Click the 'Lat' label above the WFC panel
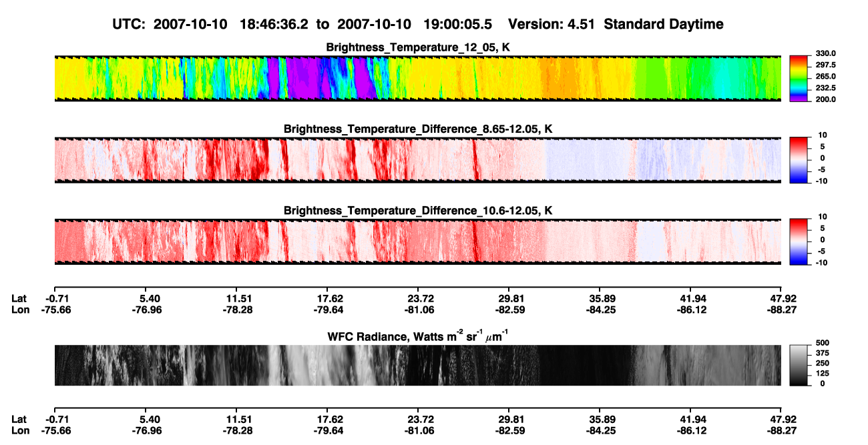 tap(19, 298)
